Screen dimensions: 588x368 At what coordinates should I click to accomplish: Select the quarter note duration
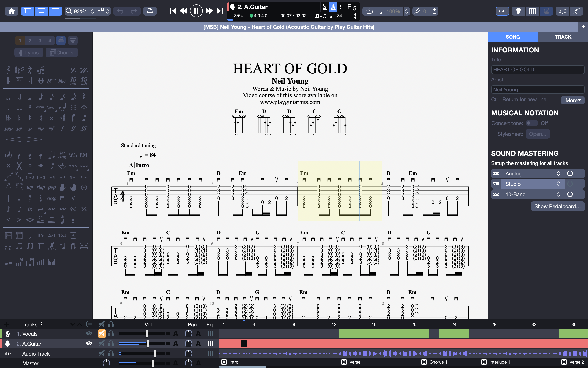(x=30, y=97)
